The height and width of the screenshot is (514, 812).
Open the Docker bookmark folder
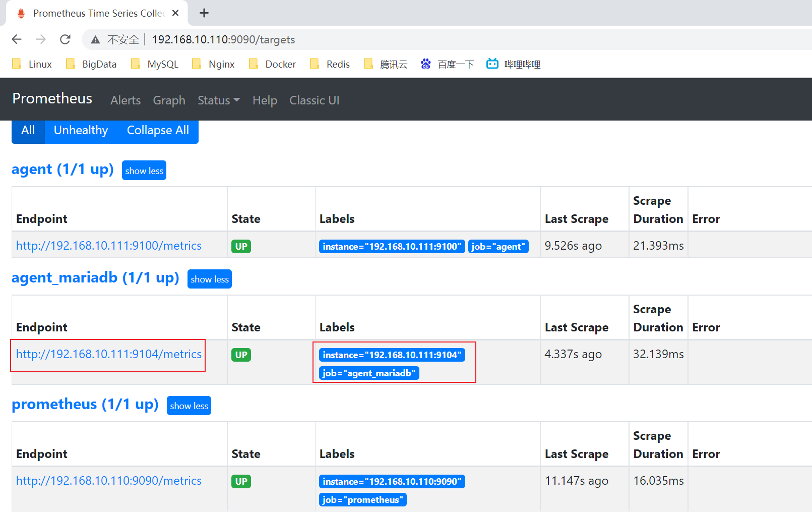tap(272, 64)
